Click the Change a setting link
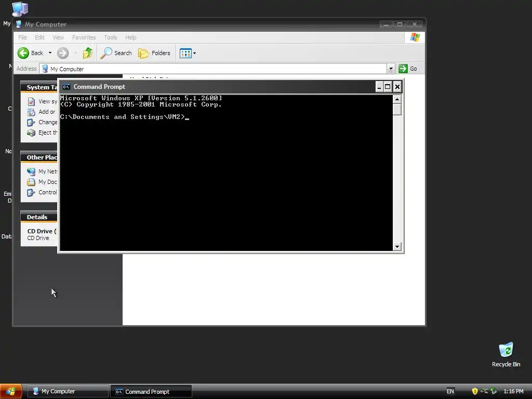532x399 pixels. coord(48,122)
